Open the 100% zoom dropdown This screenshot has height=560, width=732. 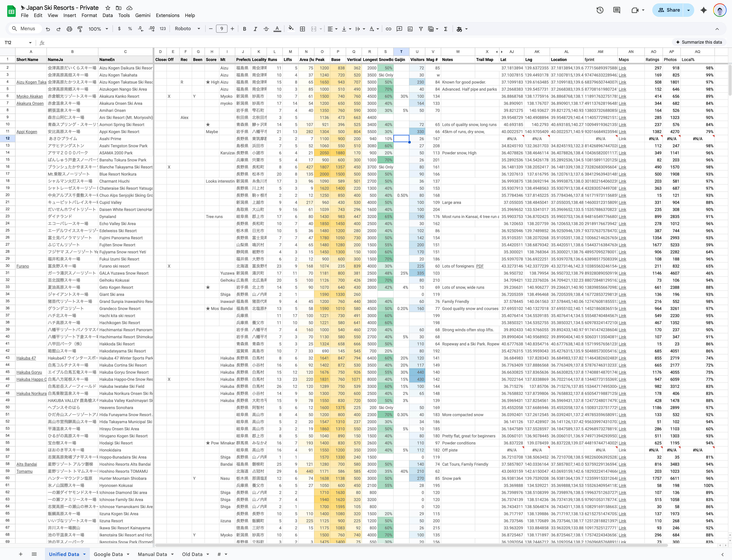click(x=98, y=29)
